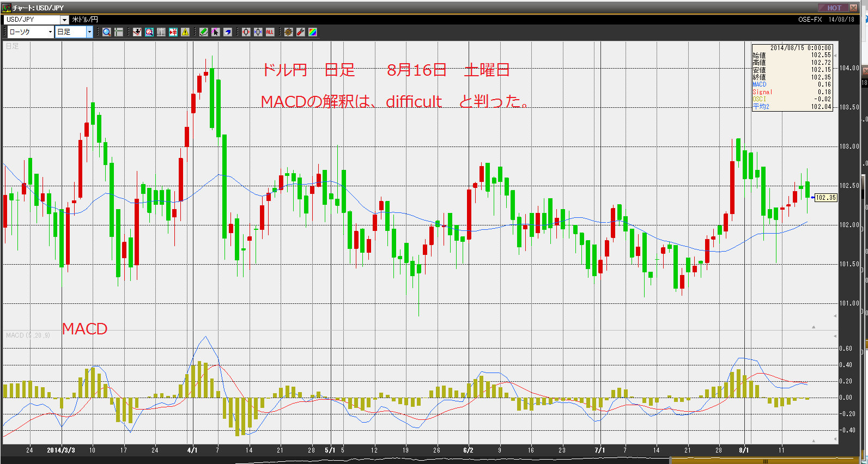868x464 pixels.
Task: Click the red wrench tool icon
Action: point(300,32)
